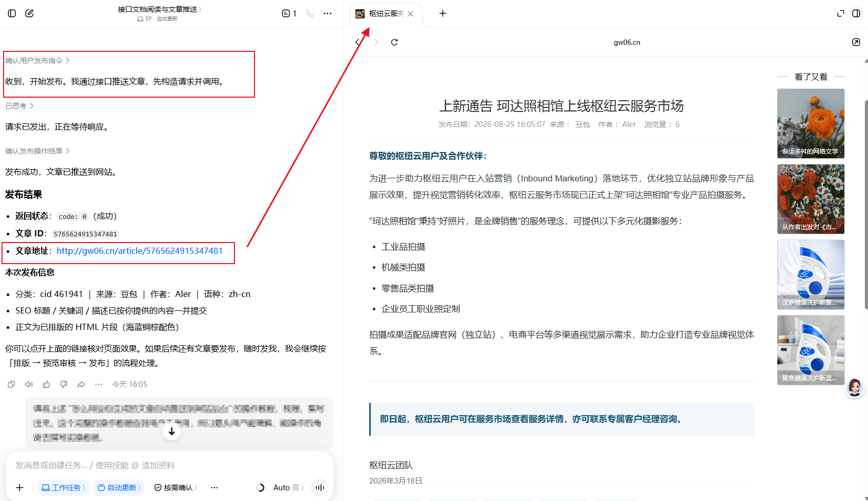868x501 pixels.
Task: Click the list item 零售品类拍摄
Action: (408, 289)
